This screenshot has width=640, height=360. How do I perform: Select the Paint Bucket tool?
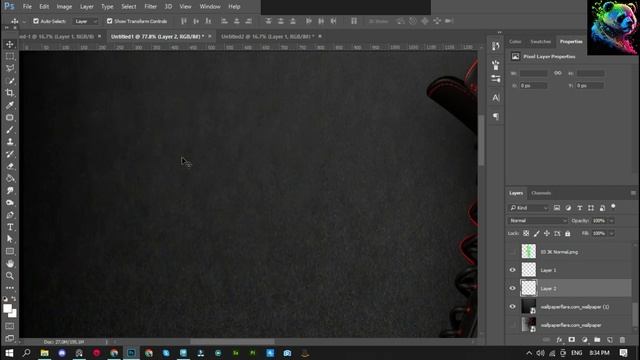(x=10, y=178)
